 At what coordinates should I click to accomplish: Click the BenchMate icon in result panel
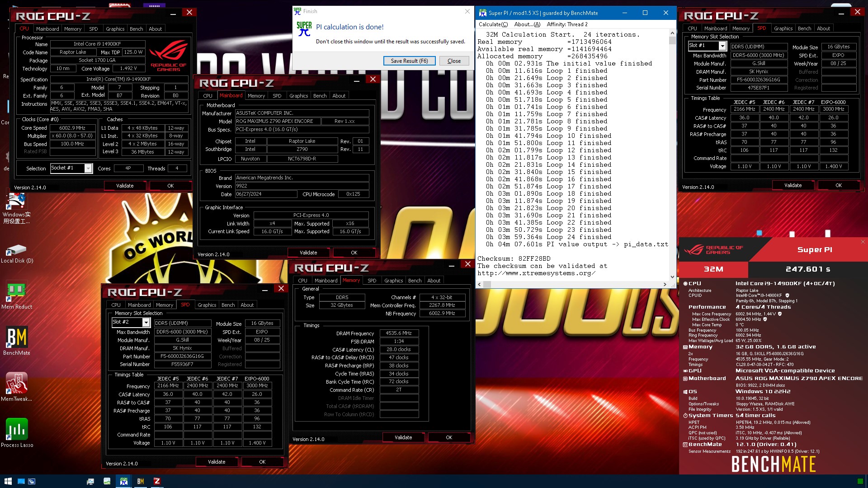pos(685,445)
